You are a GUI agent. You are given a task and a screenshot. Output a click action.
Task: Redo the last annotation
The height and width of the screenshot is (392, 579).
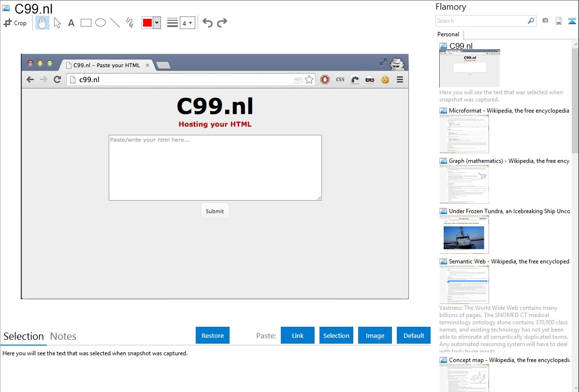pos(222,23)
